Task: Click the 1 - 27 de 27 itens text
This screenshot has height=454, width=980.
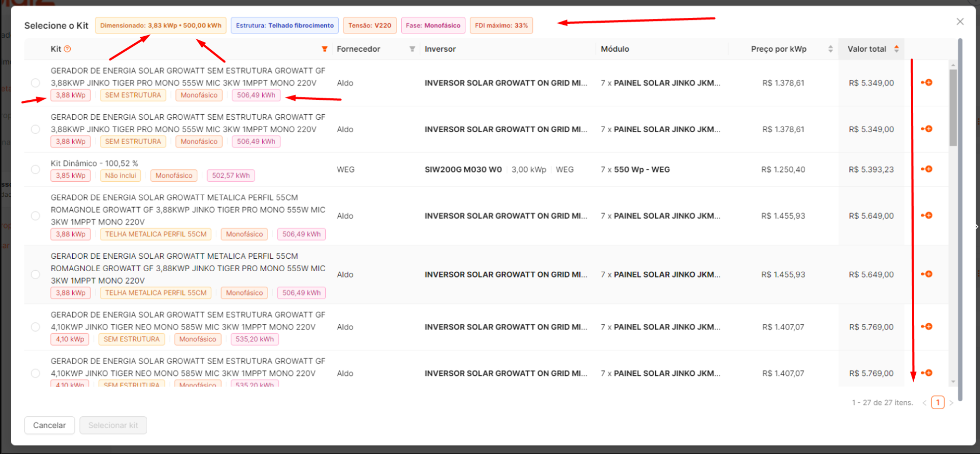Action: tap(882, 403)
